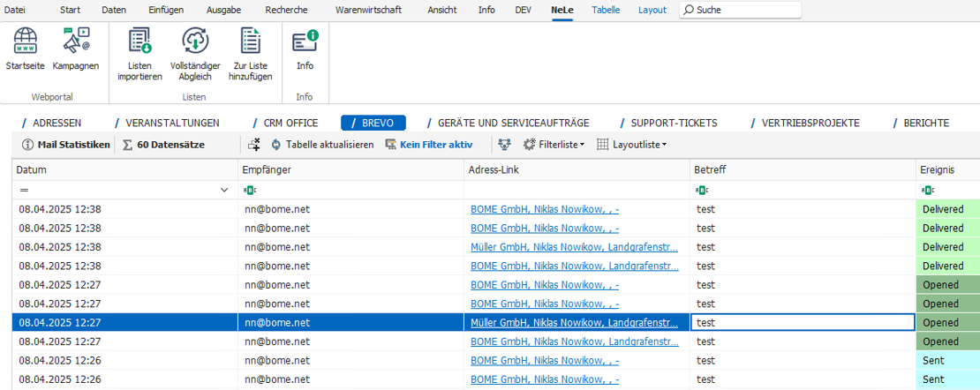Image resolution: width=980 pixels, height=390 pixels.
Task: Click the grid icon of Layoutliste
Action: [x=602, y=145]
